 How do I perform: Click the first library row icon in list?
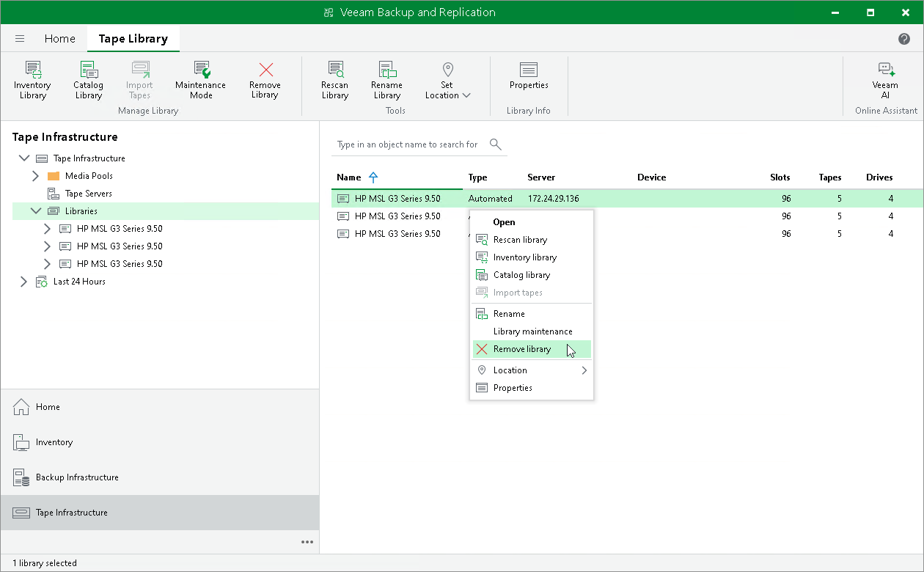(x=343, y=199)
